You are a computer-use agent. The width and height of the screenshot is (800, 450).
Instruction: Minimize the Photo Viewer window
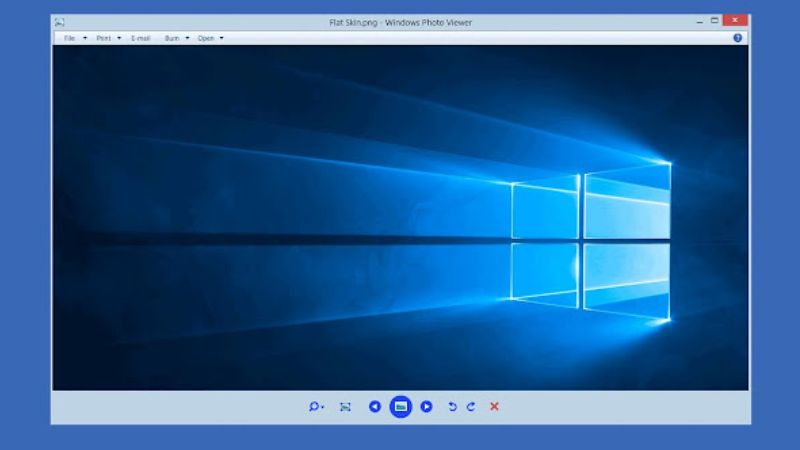(697, 21)
